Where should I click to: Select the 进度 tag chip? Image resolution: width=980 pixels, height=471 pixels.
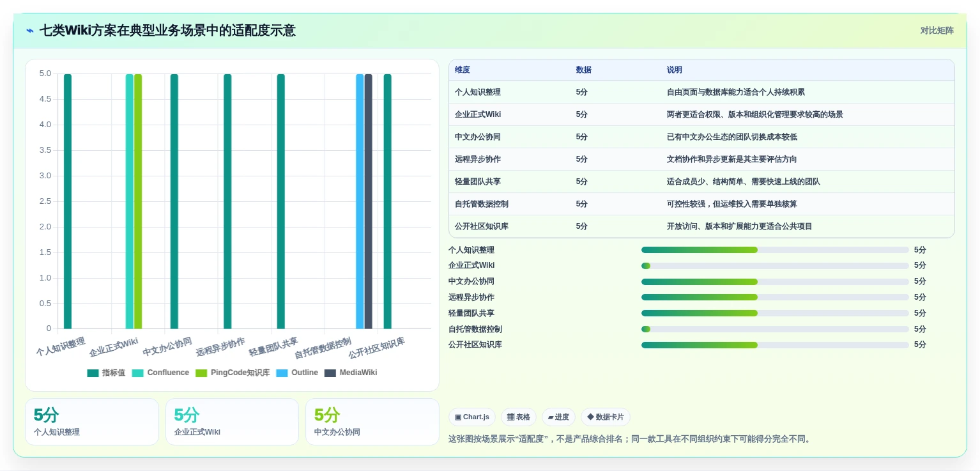558,417
